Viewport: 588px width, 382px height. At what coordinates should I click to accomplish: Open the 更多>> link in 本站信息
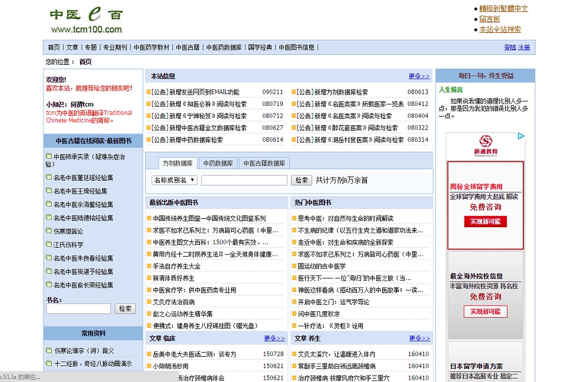coord(419,76)
